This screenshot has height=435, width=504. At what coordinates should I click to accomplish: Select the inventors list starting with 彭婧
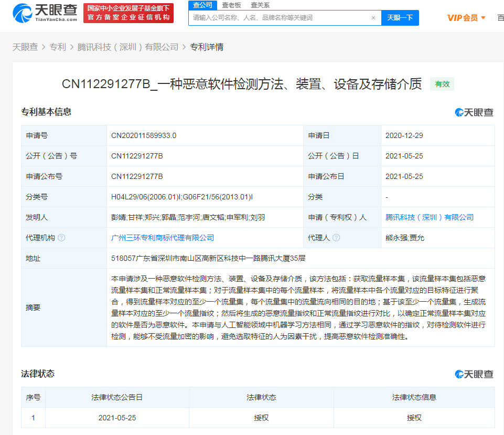click(x=188, y=217)
